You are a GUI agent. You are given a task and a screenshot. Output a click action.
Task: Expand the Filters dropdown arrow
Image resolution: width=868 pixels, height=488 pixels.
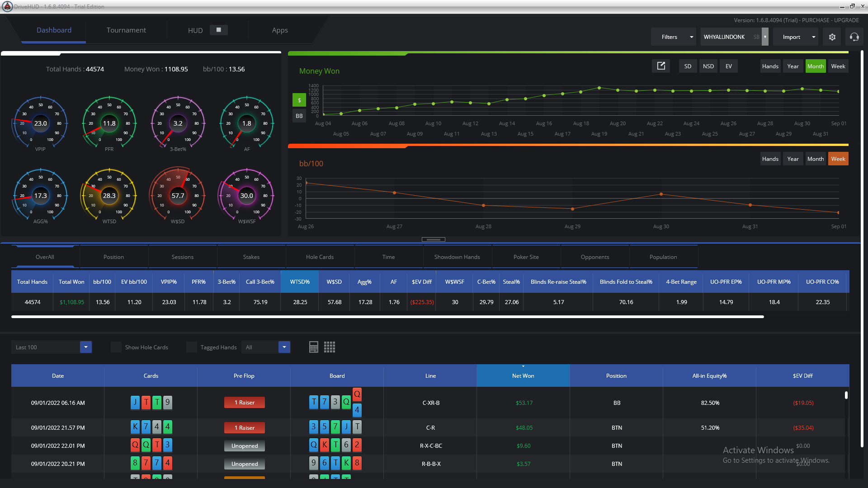click(x=691, y=37)
